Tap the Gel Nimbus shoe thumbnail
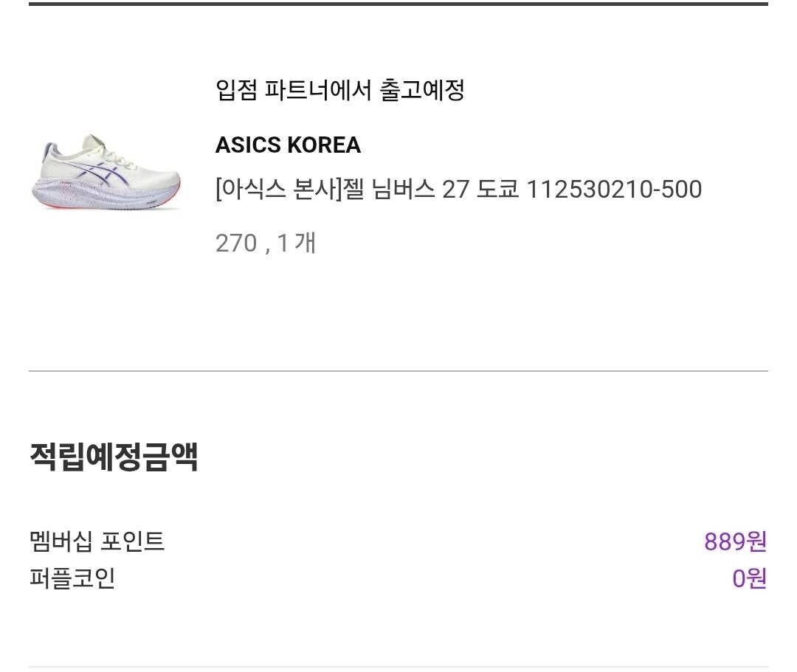This screenshot has width=797, height=672. tap(106, 172)
